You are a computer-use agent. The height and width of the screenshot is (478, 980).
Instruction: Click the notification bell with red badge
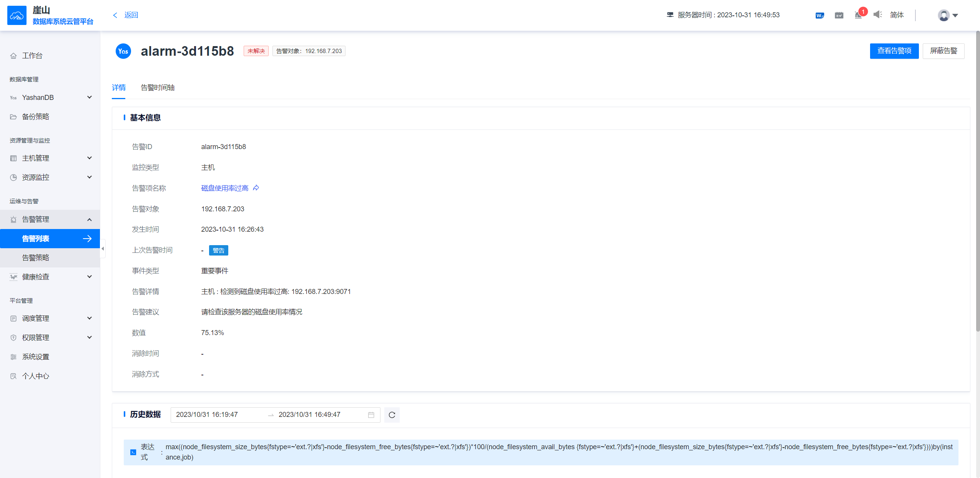[x=859, y=15]
